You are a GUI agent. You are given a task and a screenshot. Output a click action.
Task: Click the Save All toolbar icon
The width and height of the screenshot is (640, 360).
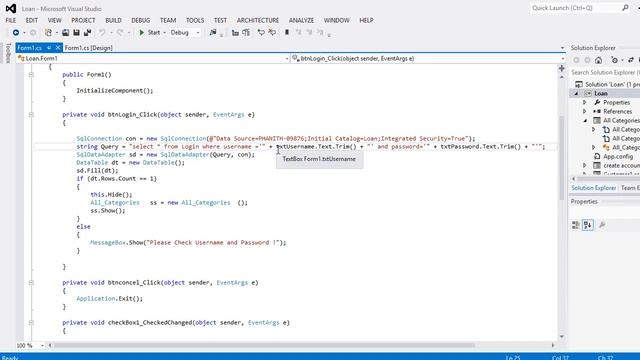coord(87,33)
